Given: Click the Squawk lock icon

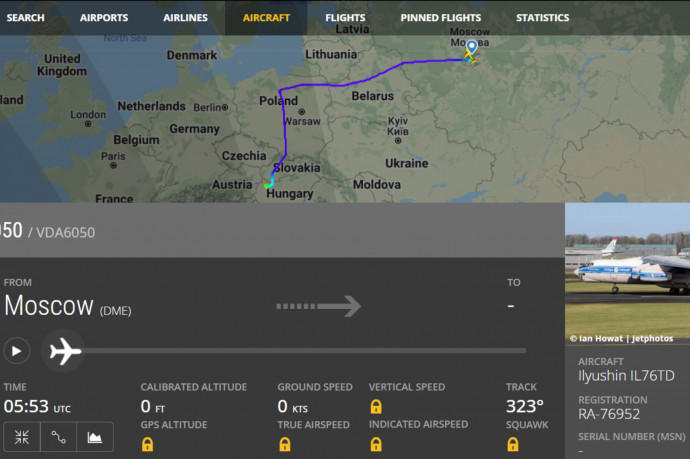Looking at the screenshot, I should 513,443.
